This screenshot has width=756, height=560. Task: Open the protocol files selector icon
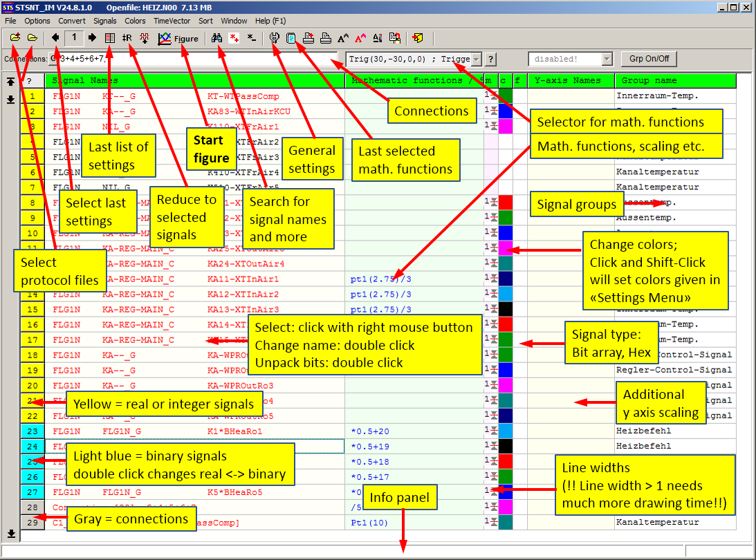click(x=15, y=38)
